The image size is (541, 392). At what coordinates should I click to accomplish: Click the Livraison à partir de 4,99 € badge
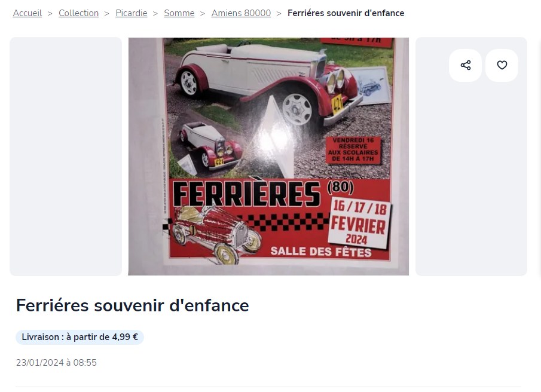[x=80, y=337]
